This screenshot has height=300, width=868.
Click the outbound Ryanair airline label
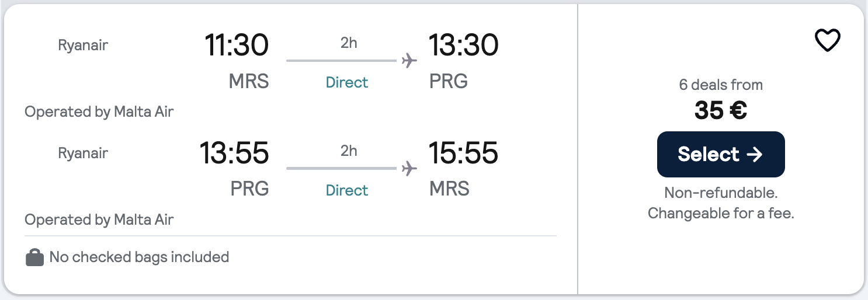click(83, 45)
